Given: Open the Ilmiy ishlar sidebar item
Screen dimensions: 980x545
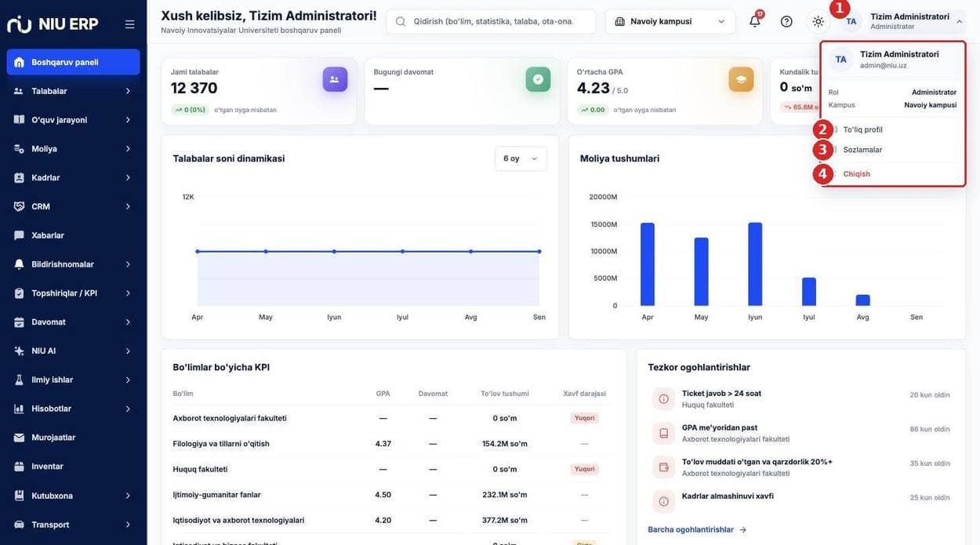Looking at the screenshot, I should point(74,380).
